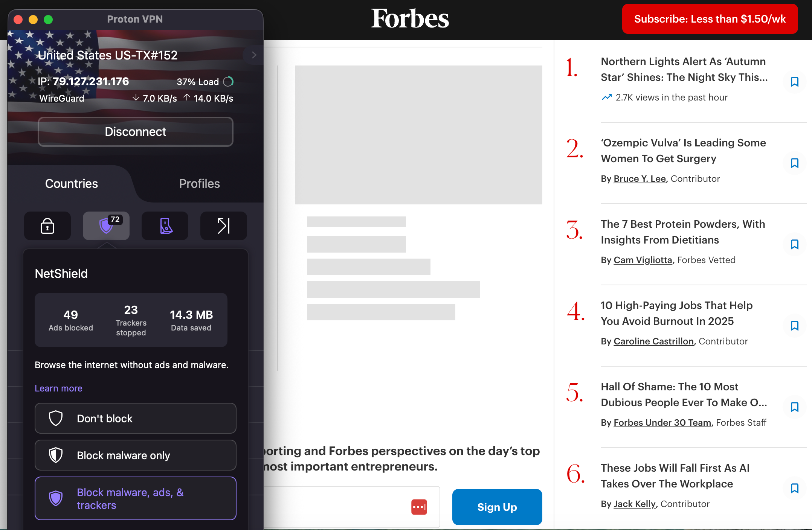The image size is (812, 530).
Task: Bookmark the Northern Lights Alert article
Action: tap(794, 82)
